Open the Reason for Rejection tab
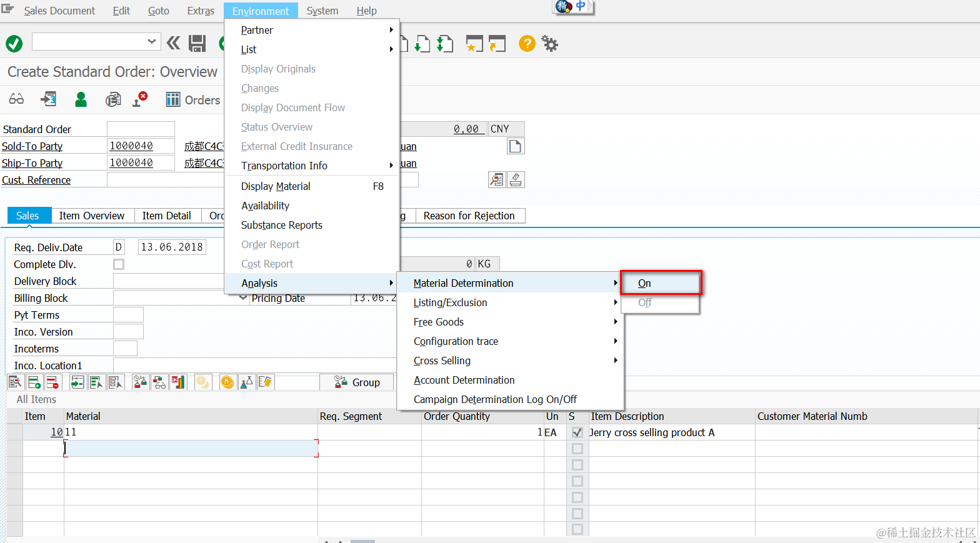 point(469,216)
